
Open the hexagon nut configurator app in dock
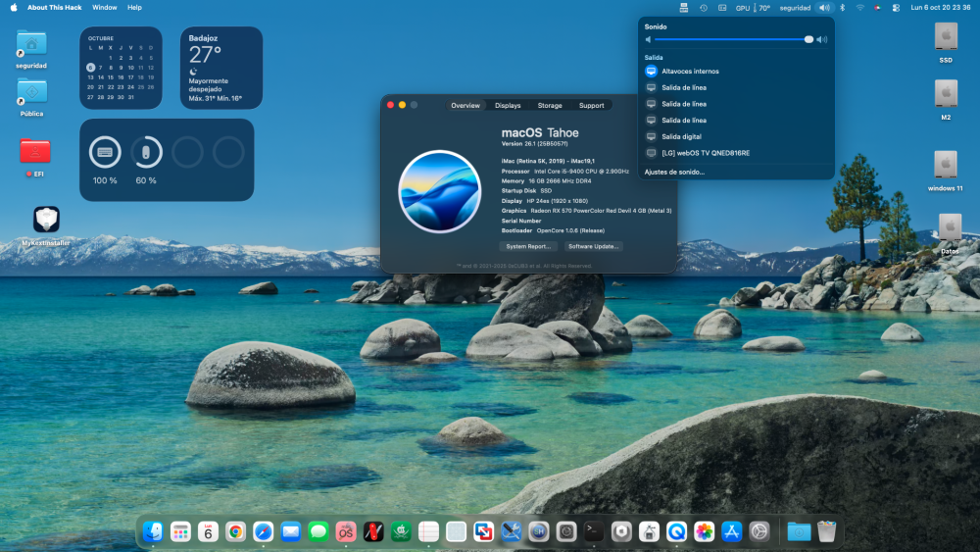pos(621,532)
